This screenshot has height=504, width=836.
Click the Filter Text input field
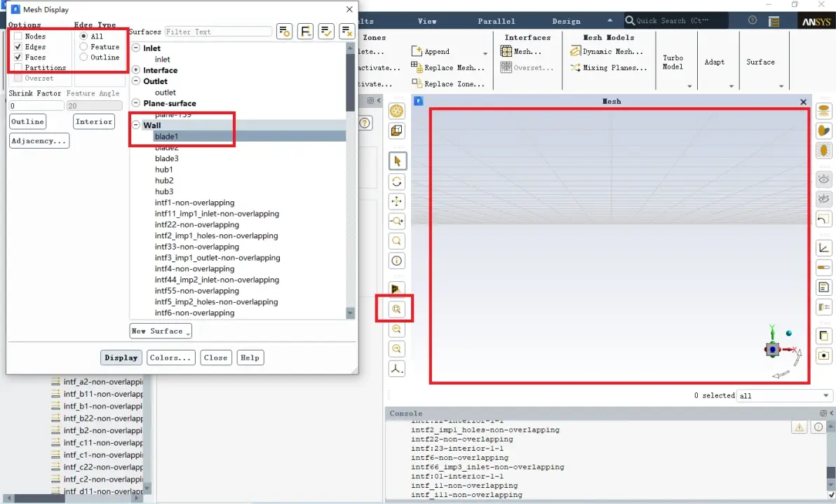[x=218, y=32]
